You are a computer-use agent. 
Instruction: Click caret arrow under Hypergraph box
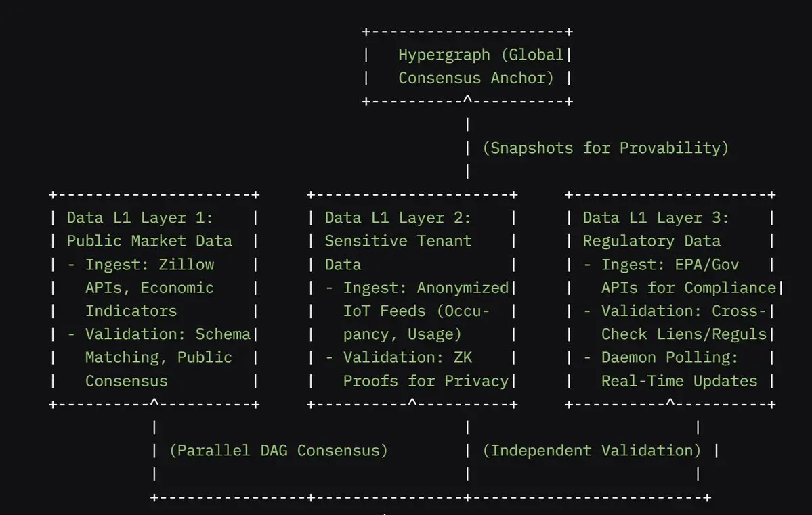tap(467, 99)
